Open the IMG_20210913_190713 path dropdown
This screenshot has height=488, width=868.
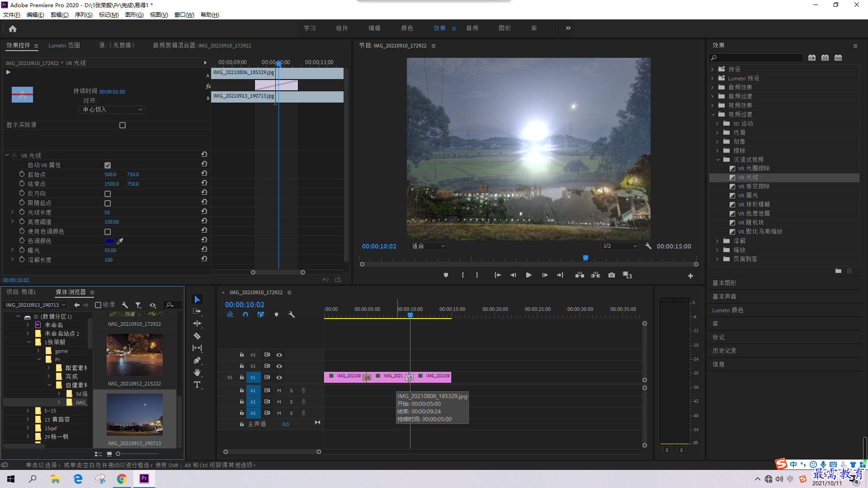(35, 305)
